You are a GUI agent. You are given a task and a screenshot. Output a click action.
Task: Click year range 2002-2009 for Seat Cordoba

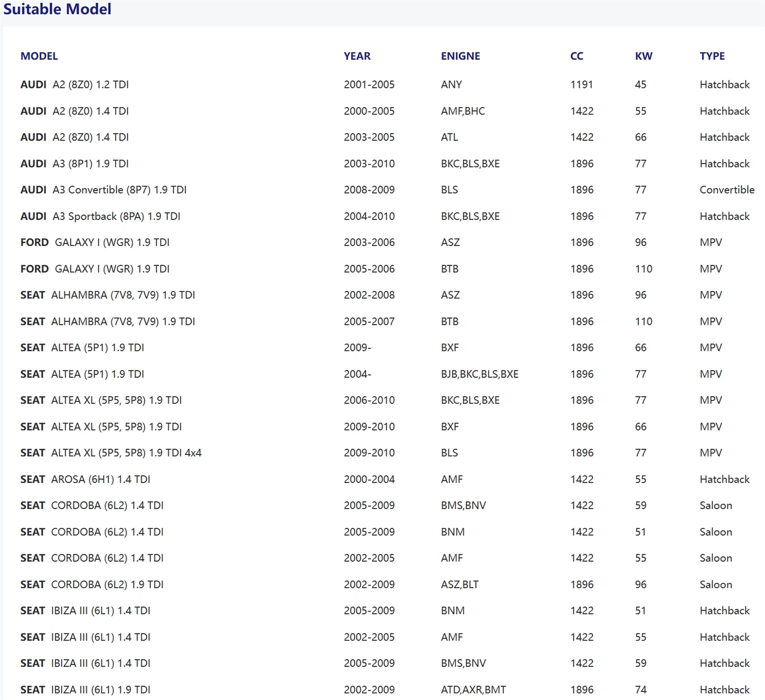pyautogui.click(x=369, y=584)
